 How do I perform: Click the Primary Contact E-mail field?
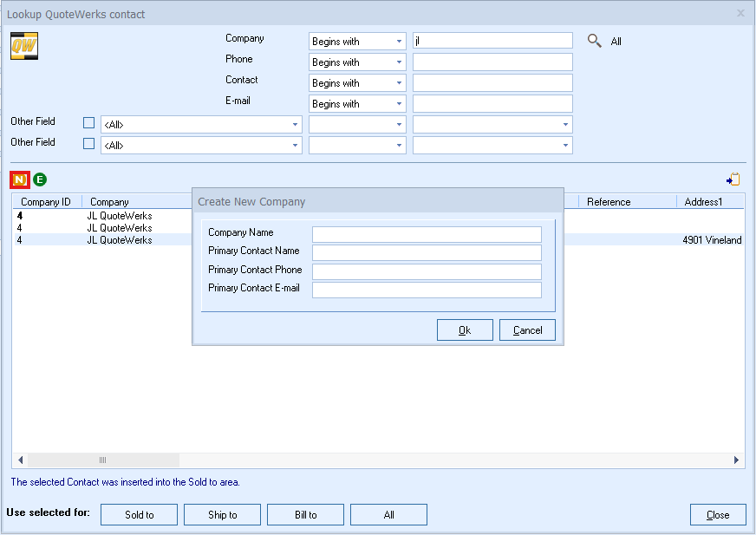427,290
